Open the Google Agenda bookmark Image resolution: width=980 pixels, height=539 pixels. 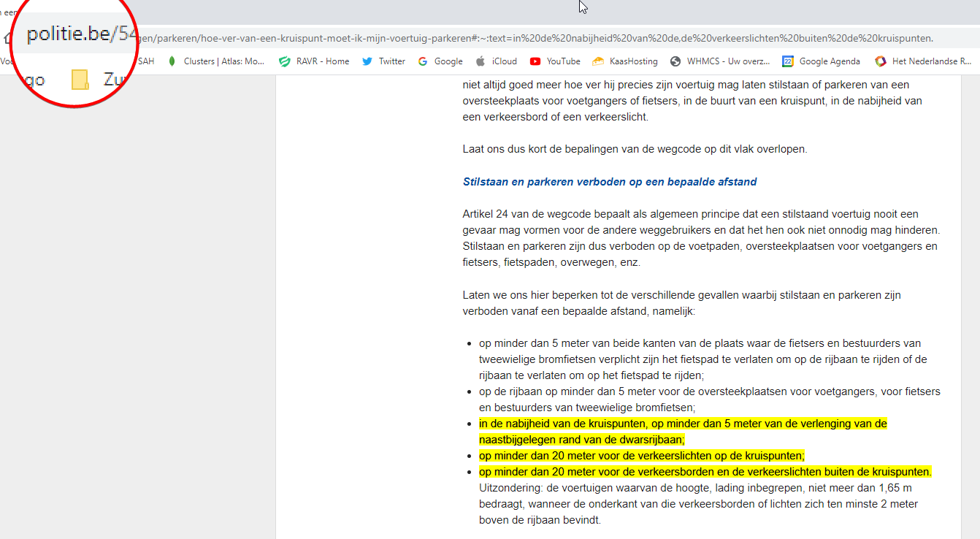(x=821, y=61)
